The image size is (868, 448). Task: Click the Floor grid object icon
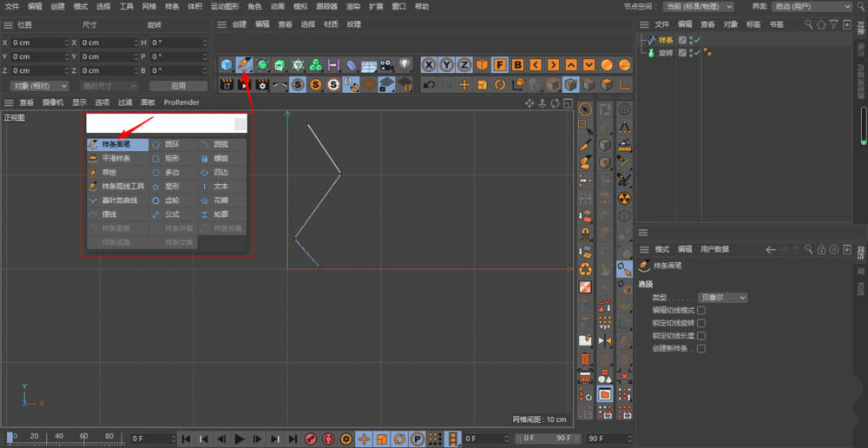[369, 65]
